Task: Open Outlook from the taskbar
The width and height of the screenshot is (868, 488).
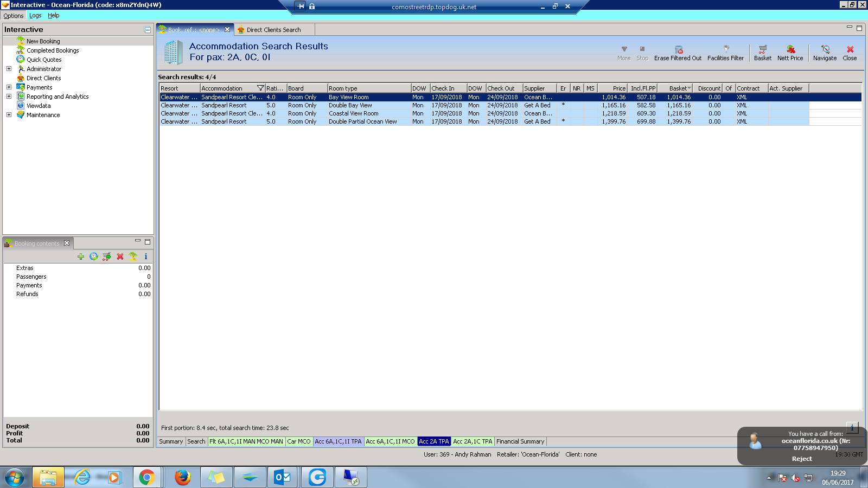Action: [x=283, y=477]
